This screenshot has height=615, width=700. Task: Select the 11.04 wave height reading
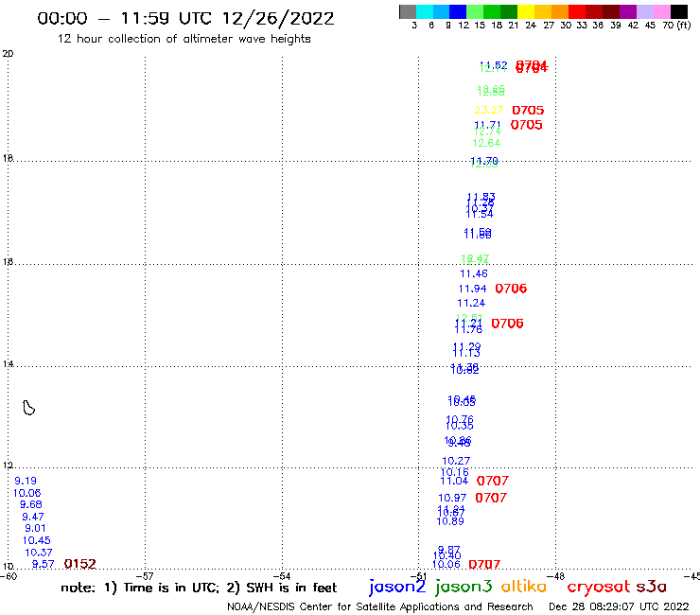click(x=454, y=481)
